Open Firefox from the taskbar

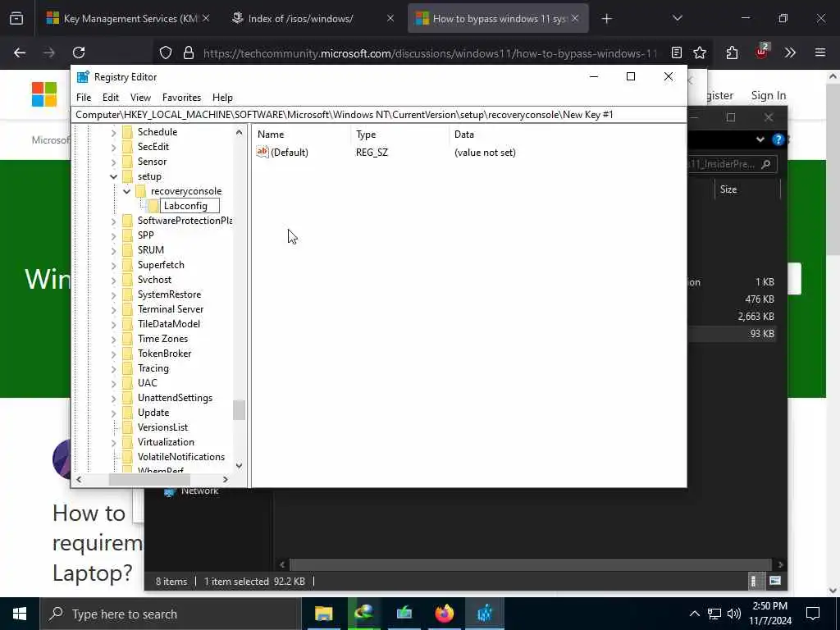click(x=444, y=614)
